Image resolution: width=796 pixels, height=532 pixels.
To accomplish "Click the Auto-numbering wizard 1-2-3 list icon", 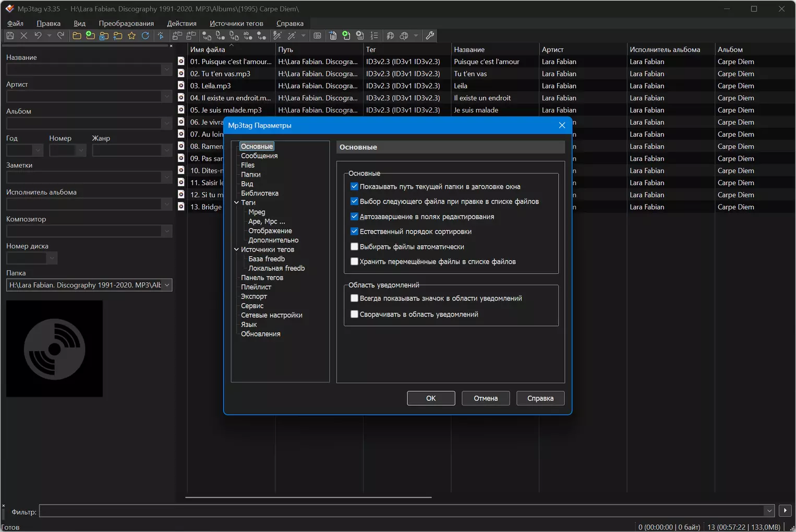I will point(374,35).
